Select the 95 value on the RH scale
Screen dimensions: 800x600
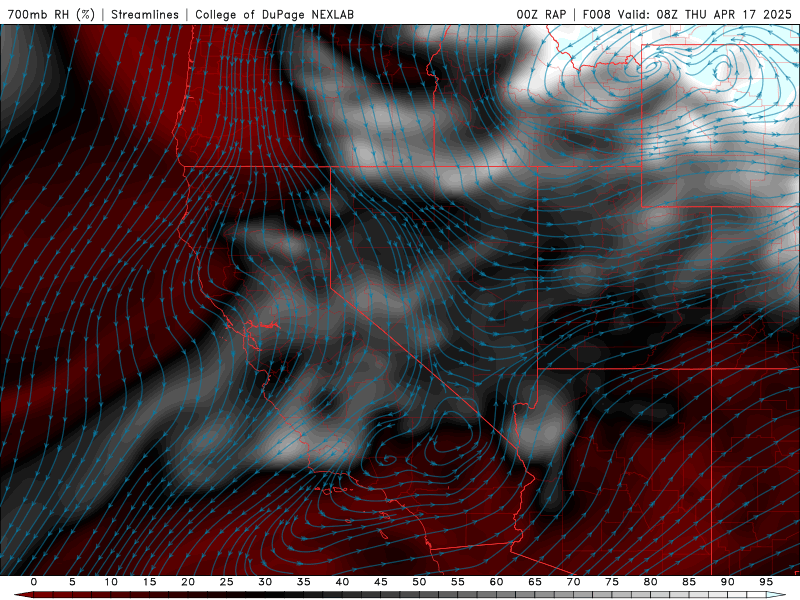pos(766,582)
